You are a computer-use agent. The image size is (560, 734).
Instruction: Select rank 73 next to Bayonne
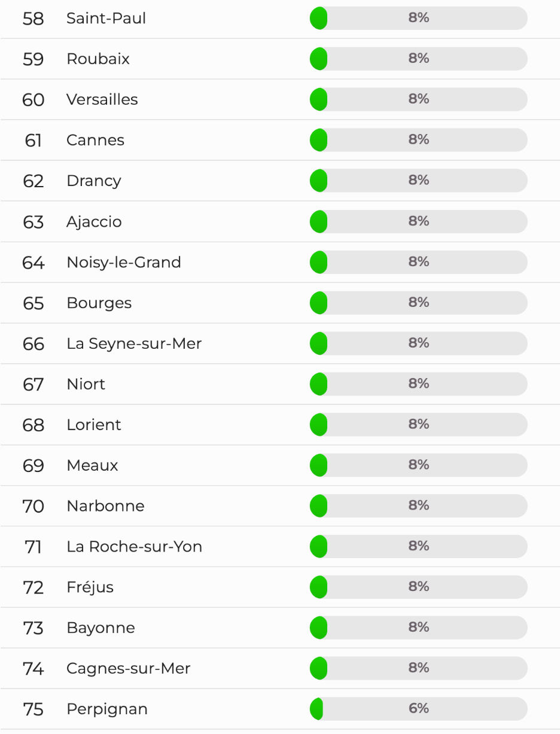(x=34, y=628)
